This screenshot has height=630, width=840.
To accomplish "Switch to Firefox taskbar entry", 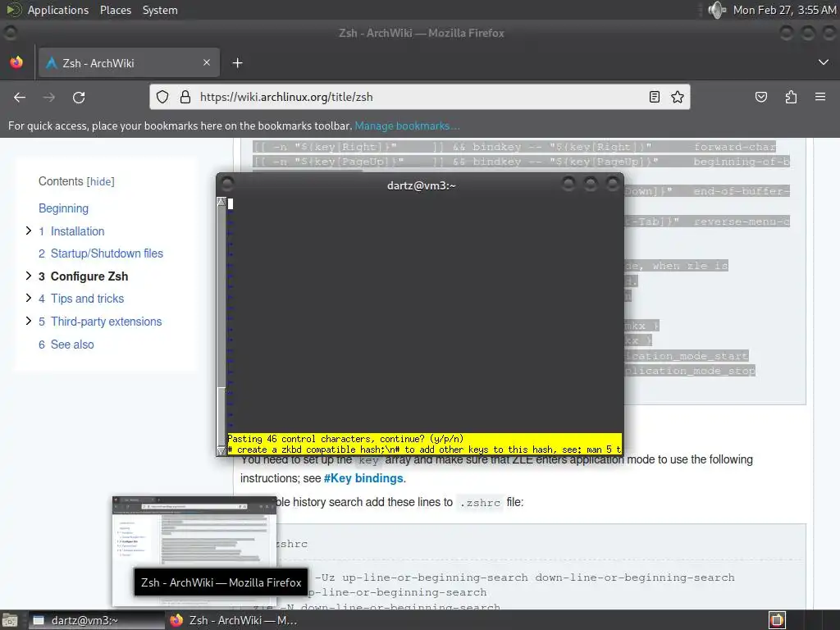I will coord(234,620).
